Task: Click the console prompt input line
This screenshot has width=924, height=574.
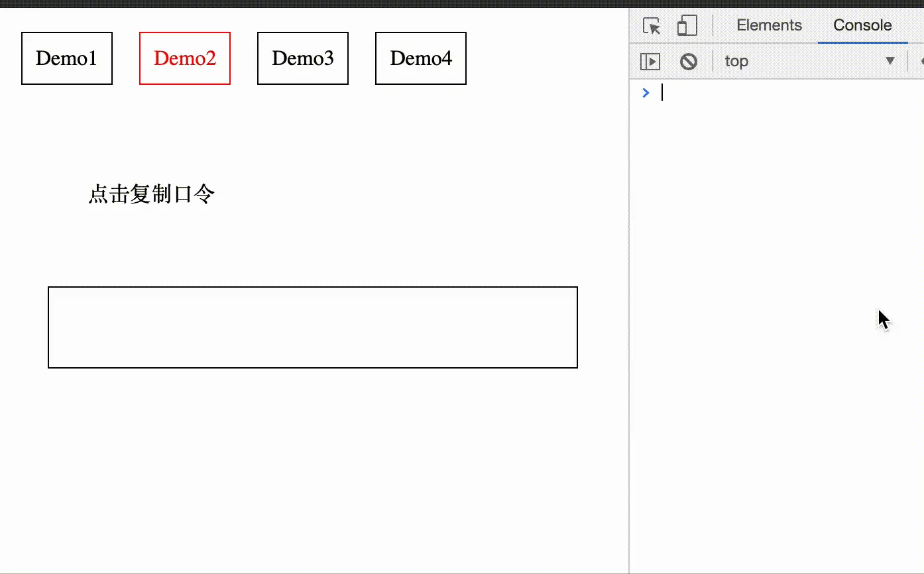Action: (789, 93)
